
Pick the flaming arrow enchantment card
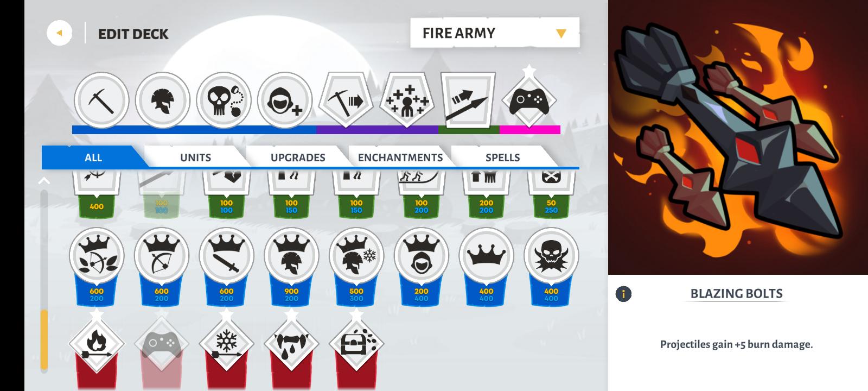97,343
